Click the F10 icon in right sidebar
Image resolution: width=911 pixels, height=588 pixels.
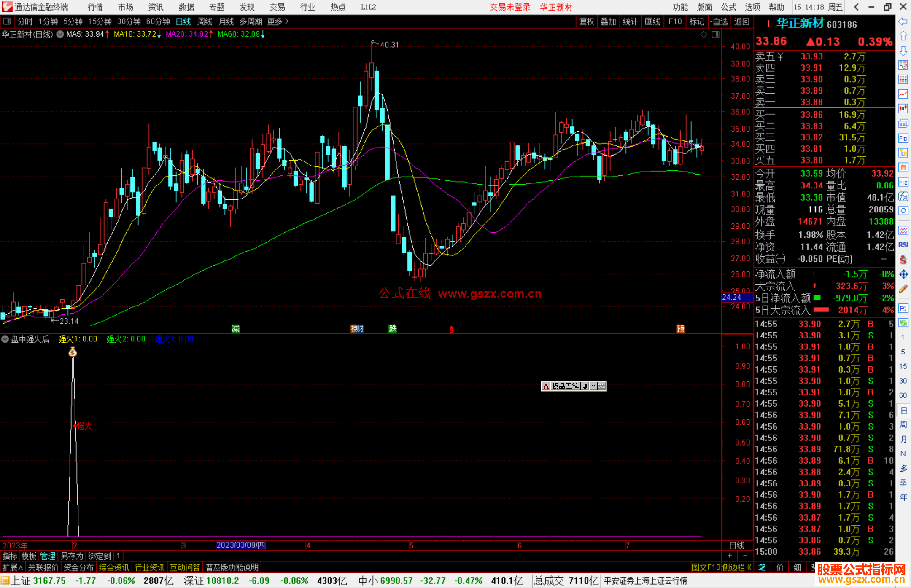tap(903, 139)
